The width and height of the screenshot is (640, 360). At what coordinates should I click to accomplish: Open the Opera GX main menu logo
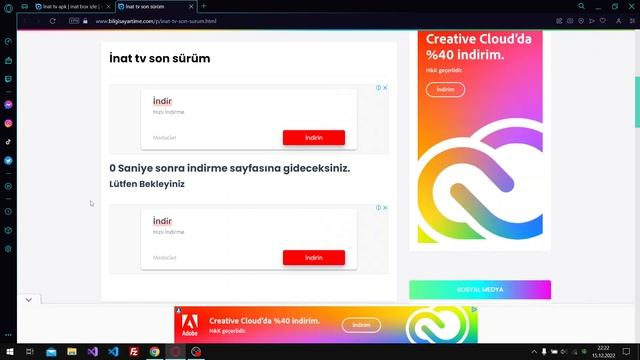click(8, 7)
